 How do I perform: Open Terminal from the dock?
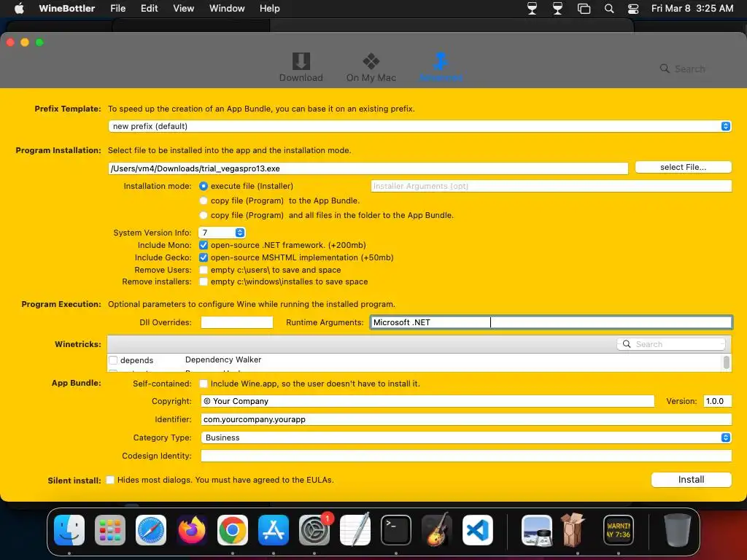(x=396, y=530)
